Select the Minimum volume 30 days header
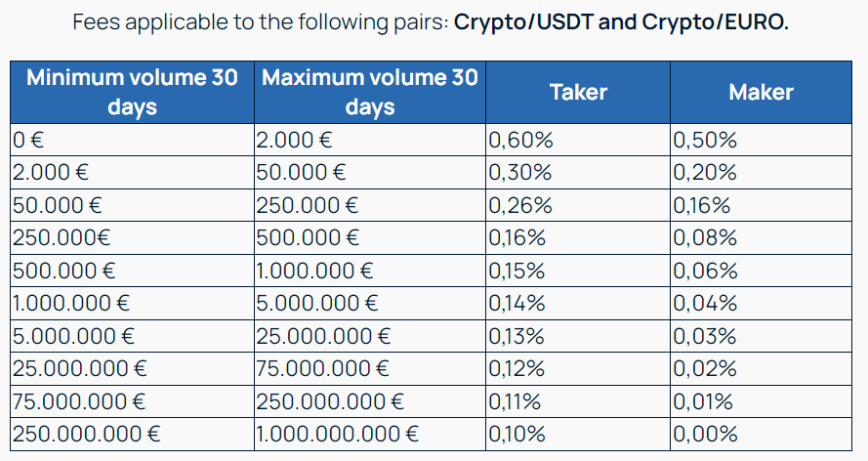The image size is (868, 461). pos(132,92)
